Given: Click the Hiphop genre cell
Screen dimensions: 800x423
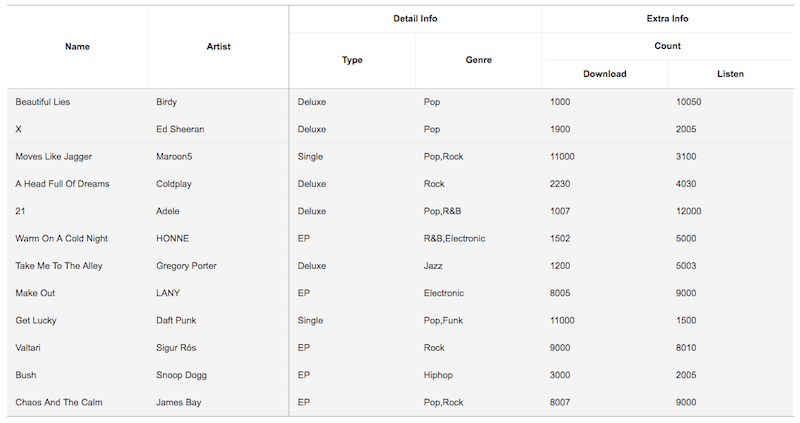Looking at the screenshot, I should pos(439,375).
